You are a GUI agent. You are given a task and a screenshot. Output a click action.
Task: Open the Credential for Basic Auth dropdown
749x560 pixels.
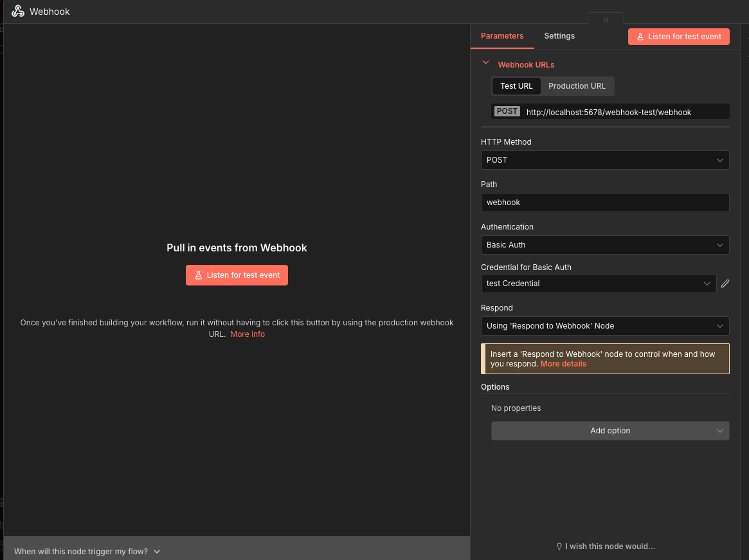pos(598,284)
